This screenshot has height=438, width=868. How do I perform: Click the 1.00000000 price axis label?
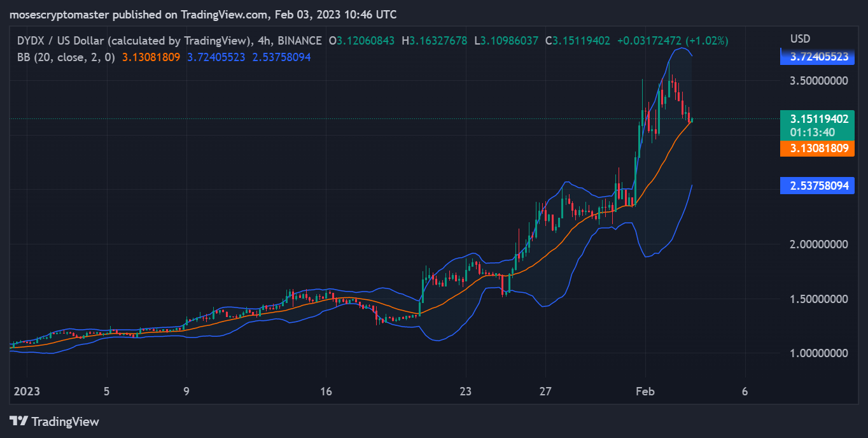click(819, 353)
